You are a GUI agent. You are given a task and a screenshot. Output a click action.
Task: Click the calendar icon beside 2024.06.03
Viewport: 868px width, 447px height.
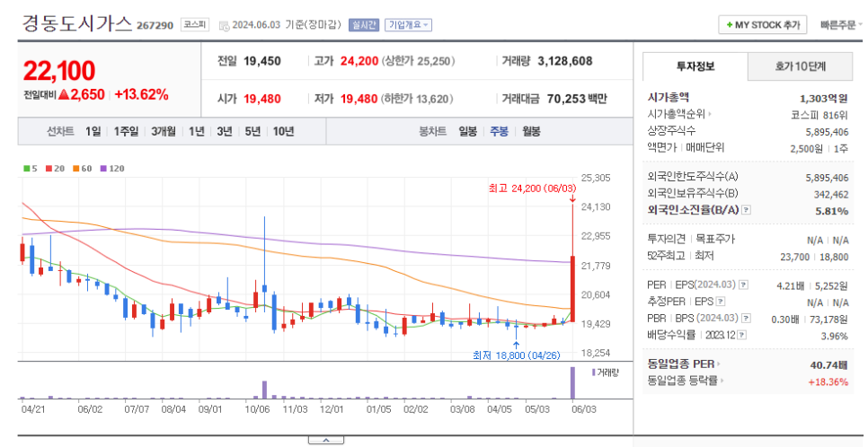click(224, 25)
